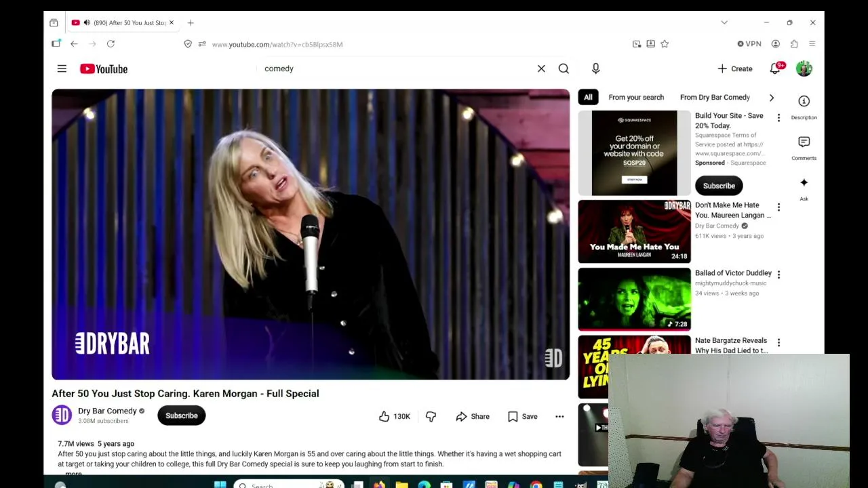Open Sponsored Squarespace channel link
868x488 pixels.
coord(747,163)
